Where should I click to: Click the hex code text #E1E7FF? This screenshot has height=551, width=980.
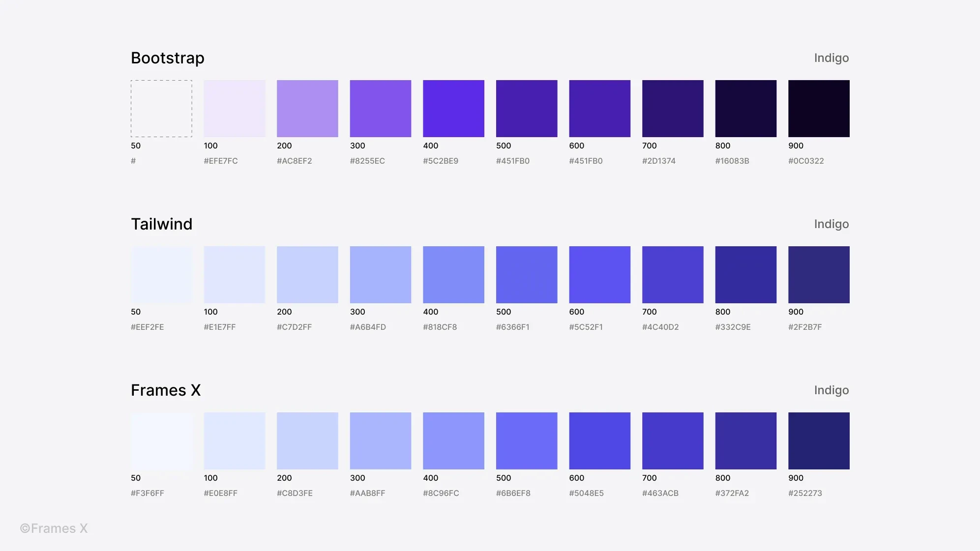click(220, 327)
